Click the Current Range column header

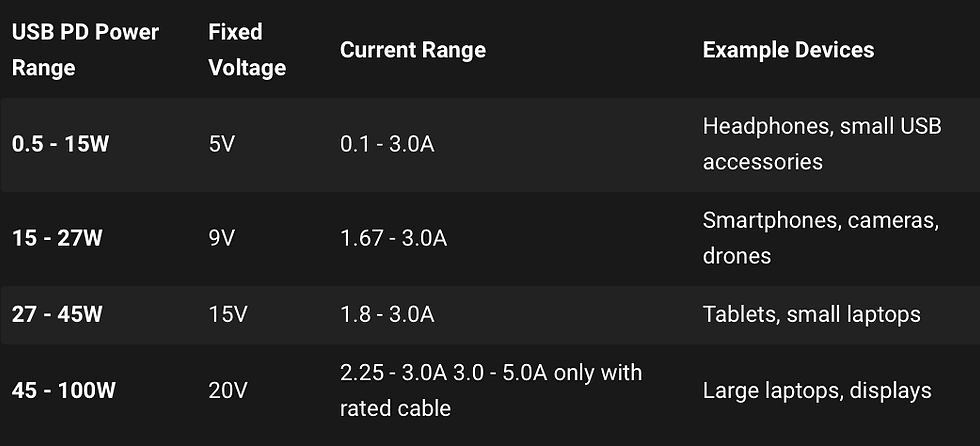pyautogui.click(x=413, y=50)
